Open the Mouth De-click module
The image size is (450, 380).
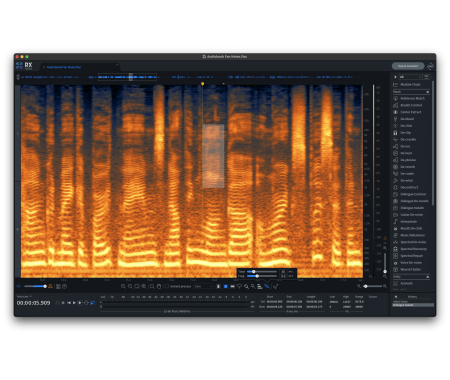412,228
